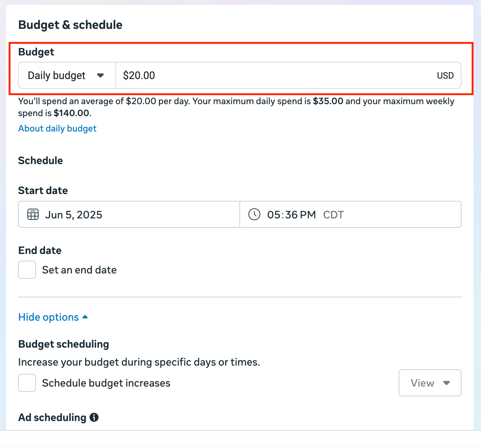Click the Schedule budget increases label
The width and height of the screenshot is (481, 448).
[x=106, y=383]
